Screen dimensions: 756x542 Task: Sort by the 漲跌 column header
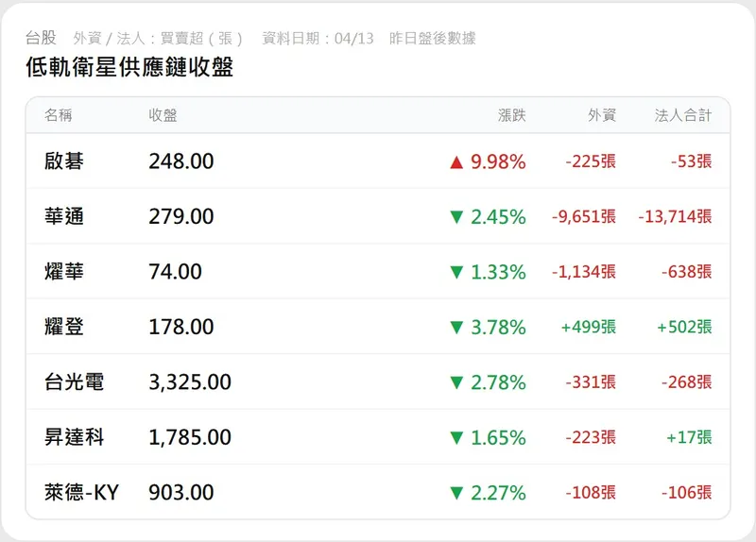[x=511, y=115]
